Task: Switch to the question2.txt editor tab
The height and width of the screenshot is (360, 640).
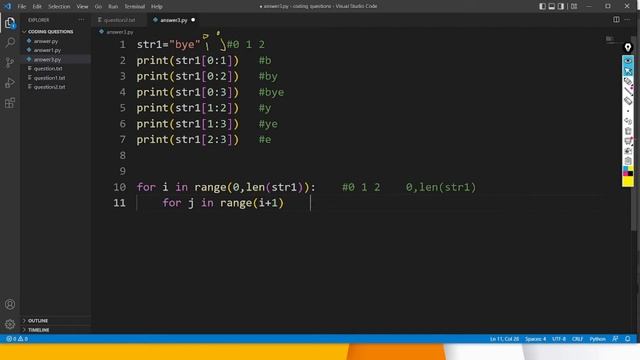Action: pyautogui.click(x=119, y=20)
